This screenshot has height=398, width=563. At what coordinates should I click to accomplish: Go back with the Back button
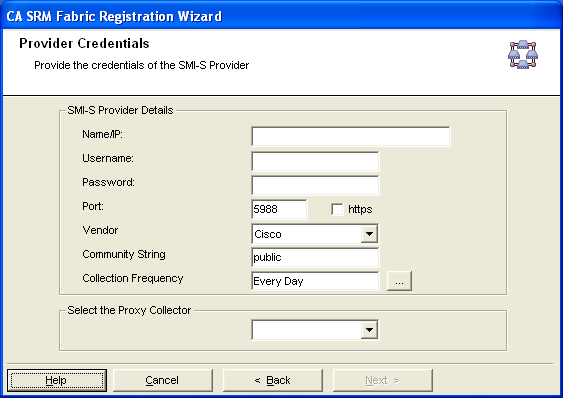[273, 380]
